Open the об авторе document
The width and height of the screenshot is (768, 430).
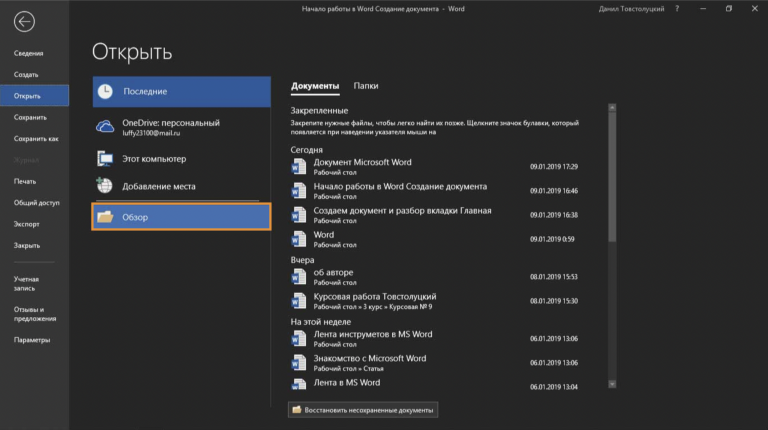click(x=436, y=277)
